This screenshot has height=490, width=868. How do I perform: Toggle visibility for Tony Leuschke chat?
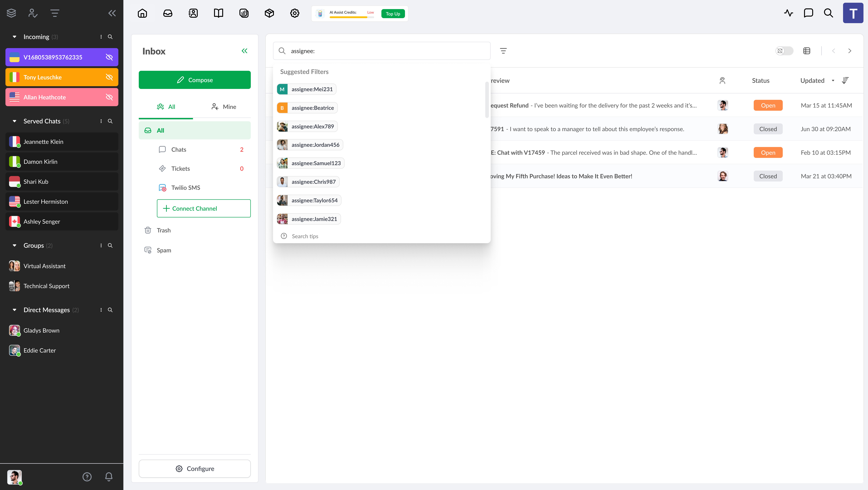coord(109,77)
